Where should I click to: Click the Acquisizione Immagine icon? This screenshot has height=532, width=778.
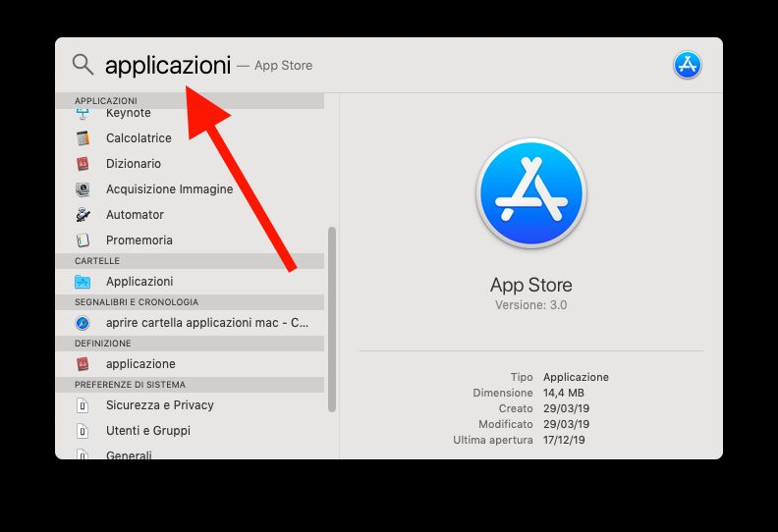(x=83, y=188)
